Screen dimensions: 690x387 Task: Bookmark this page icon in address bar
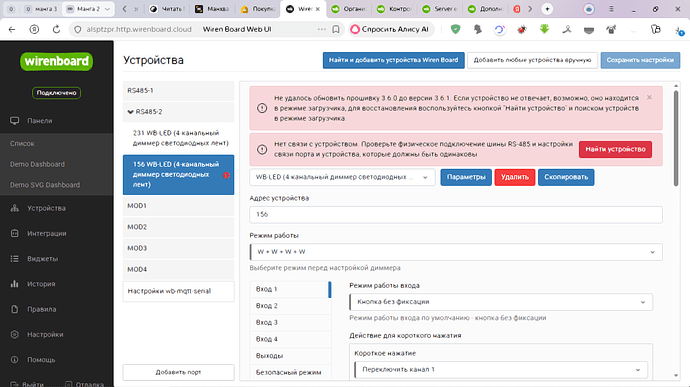coord(336,29)
